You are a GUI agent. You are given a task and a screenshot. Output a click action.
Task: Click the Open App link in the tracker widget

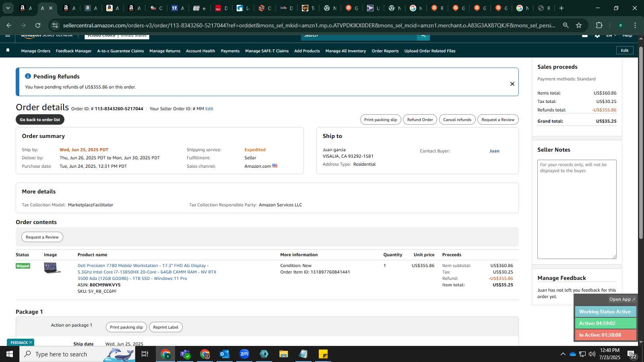[622, 299]
